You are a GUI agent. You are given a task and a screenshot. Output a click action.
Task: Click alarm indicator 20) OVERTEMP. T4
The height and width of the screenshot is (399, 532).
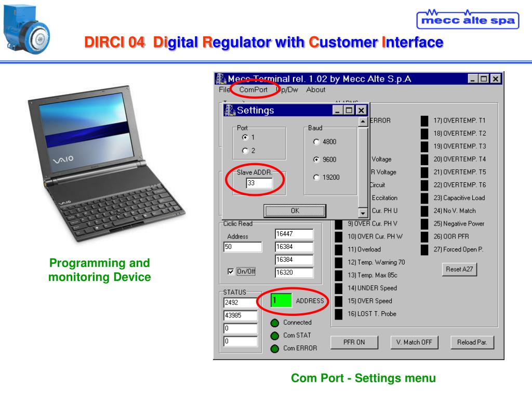point(424,159)
